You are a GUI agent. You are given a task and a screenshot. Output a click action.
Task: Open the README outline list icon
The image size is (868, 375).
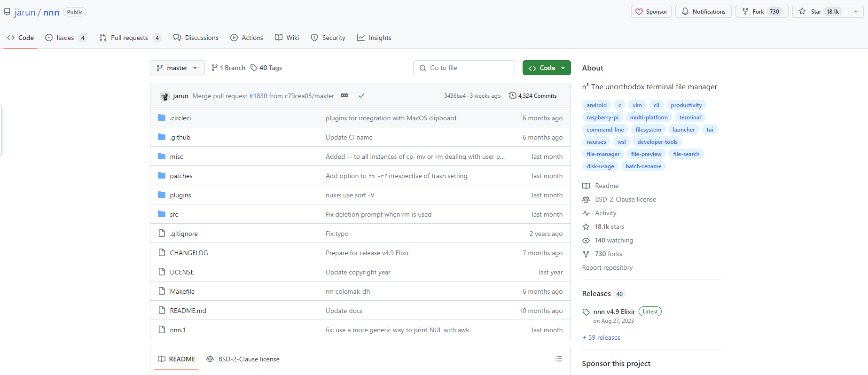(x=558, y=359)
